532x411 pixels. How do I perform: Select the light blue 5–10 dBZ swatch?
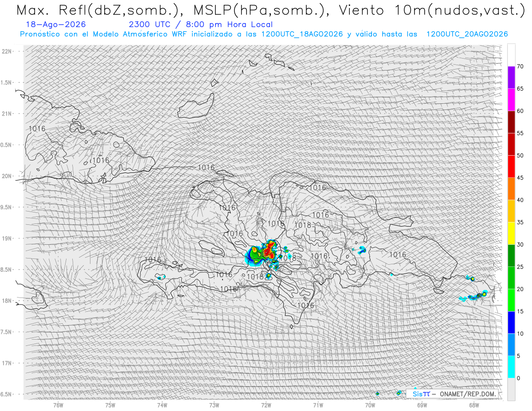511,344
